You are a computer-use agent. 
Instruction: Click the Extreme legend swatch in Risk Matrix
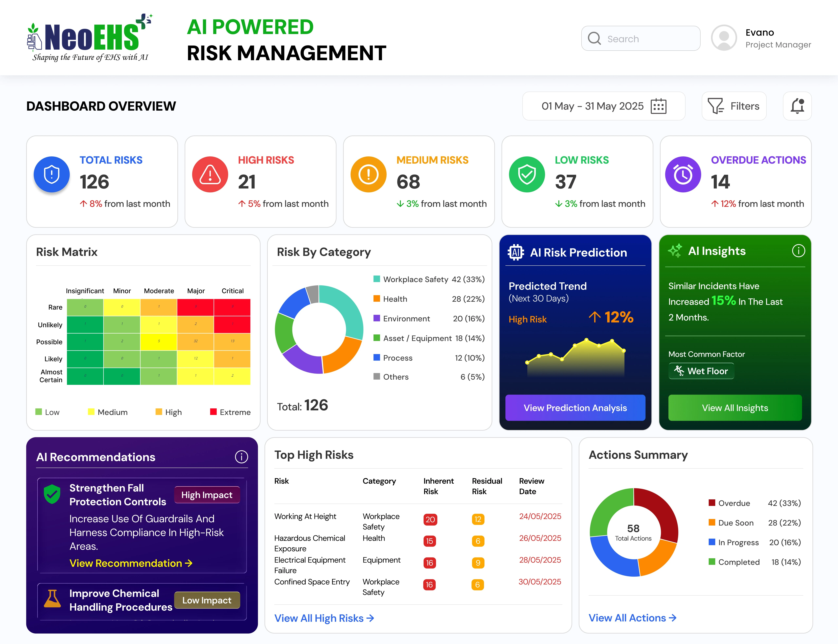pos(214,412)
